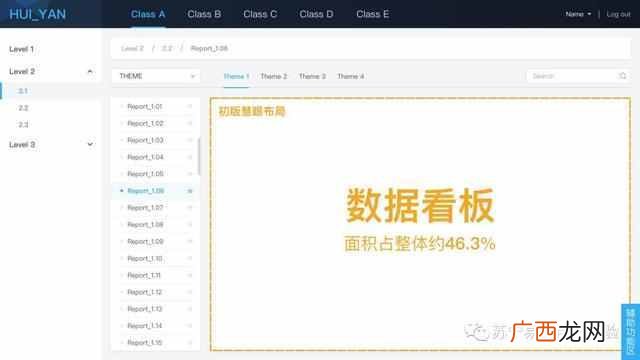Open the Class C tab

(260, 14)
